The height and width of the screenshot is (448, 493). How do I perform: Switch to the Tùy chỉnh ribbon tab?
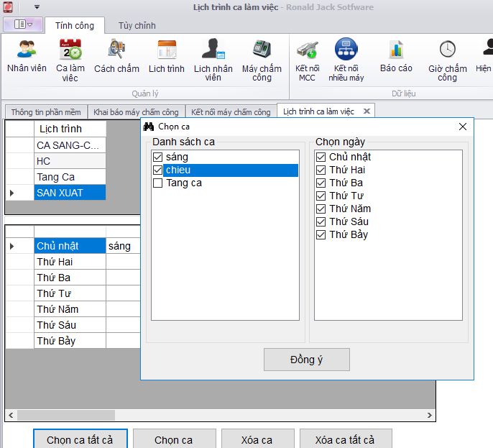pos(137,26)
